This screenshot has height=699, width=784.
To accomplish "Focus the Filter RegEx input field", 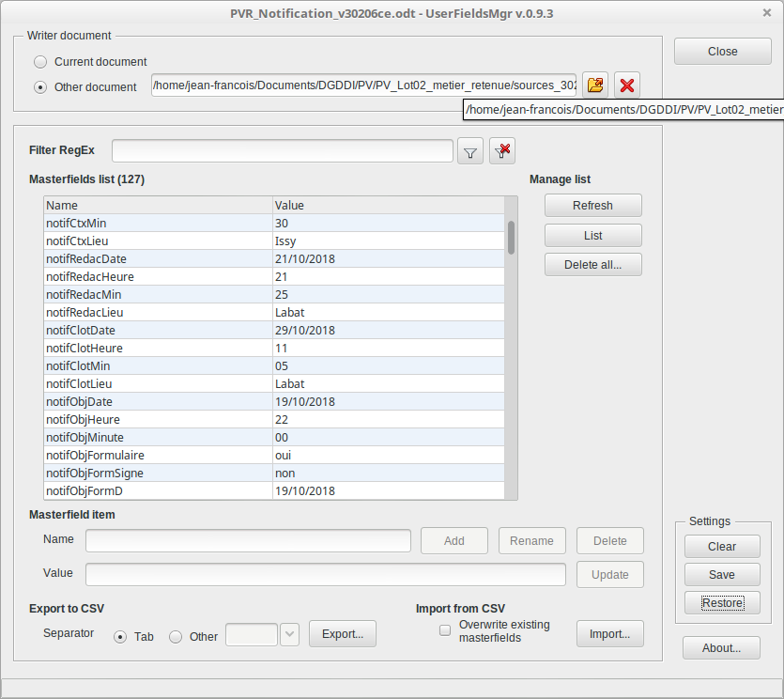I will point(283,151).
